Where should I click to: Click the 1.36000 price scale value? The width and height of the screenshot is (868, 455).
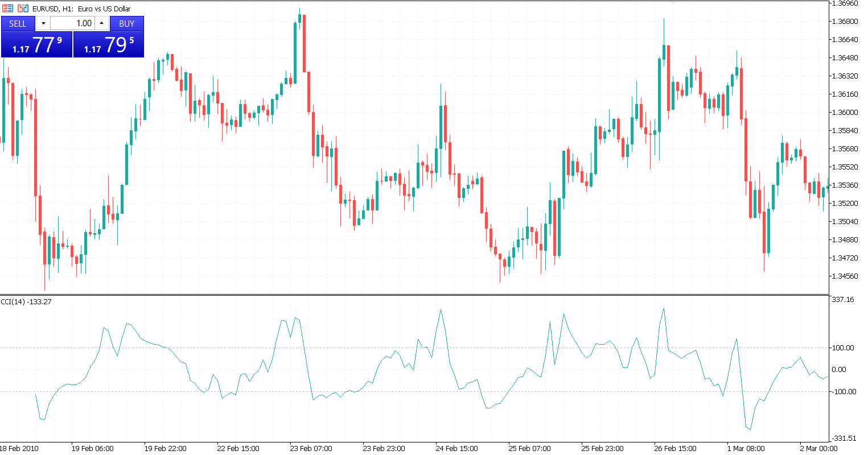tap(845, 113)
